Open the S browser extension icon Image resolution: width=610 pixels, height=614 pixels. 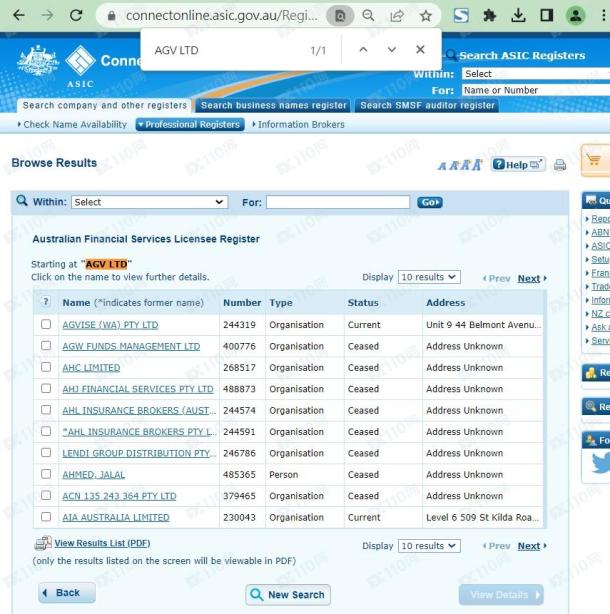(461, 16)
